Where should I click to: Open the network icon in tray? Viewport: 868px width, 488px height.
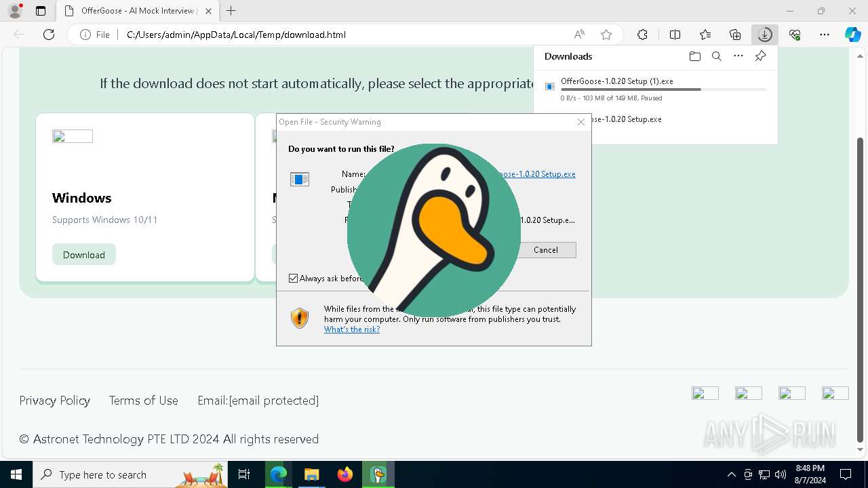764,474
